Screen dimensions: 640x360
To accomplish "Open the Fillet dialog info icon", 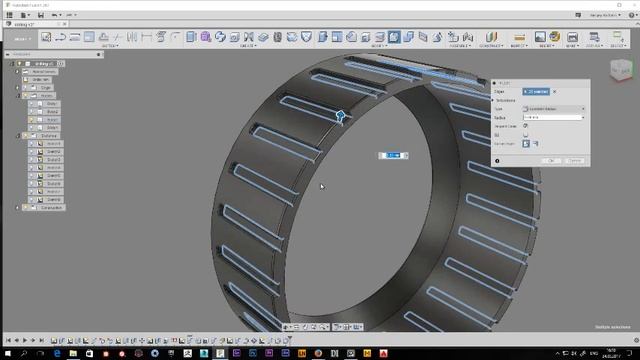I will [497, 161].
